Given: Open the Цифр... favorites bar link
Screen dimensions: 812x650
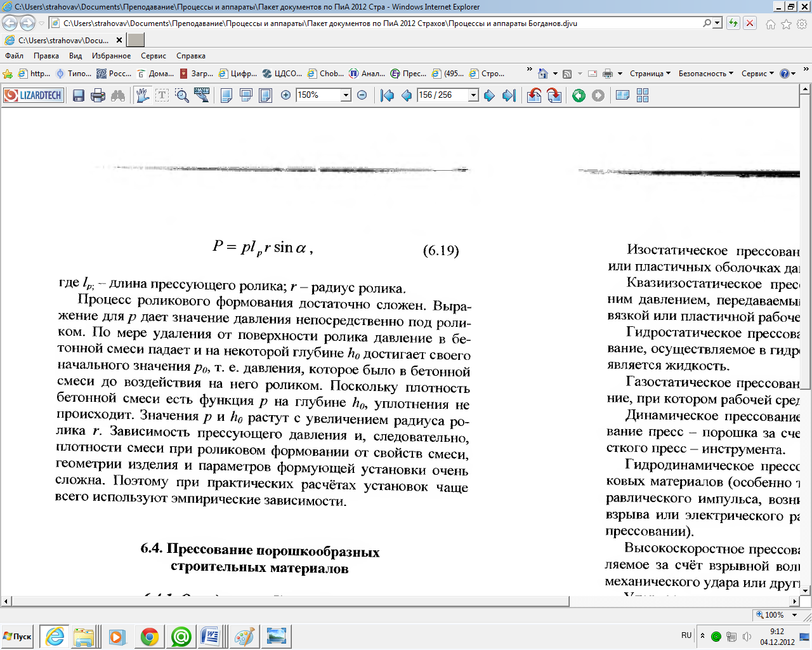Looking at the screenshot, I should click(x=238, y=74).
